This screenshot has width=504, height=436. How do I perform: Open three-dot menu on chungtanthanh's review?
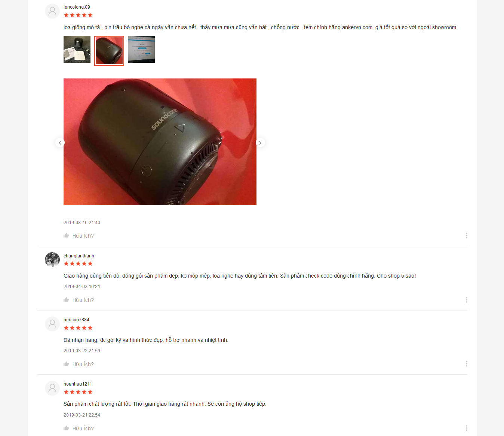(466, 300)
